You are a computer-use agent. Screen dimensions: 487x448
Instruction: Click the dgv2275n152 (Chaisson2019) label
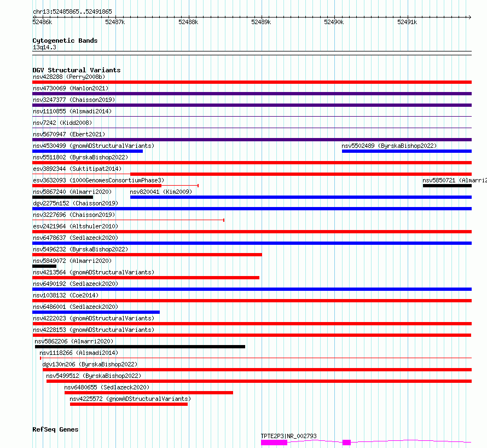click(76, 203)
